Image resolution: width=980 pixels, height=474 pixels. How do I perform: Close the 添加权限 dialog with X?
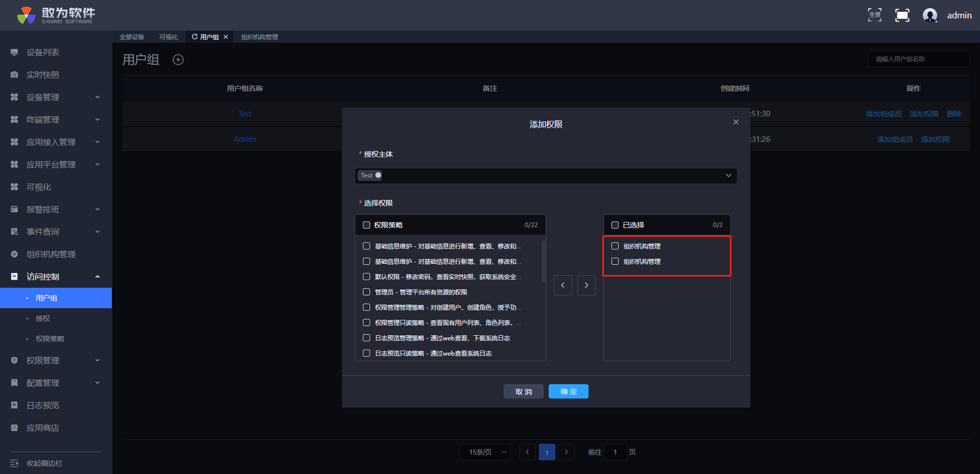[736, 122]
